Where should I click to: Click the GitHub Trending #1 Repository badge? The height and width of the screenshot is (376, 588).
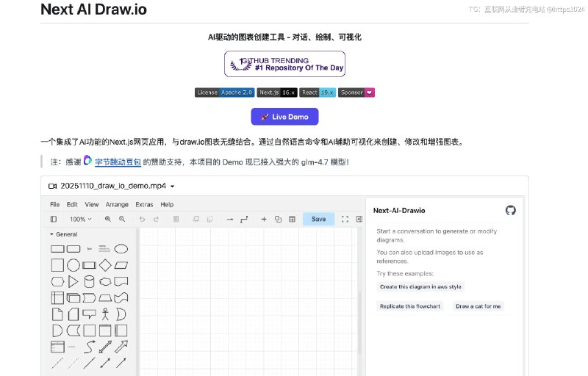(x=284, y=64)
